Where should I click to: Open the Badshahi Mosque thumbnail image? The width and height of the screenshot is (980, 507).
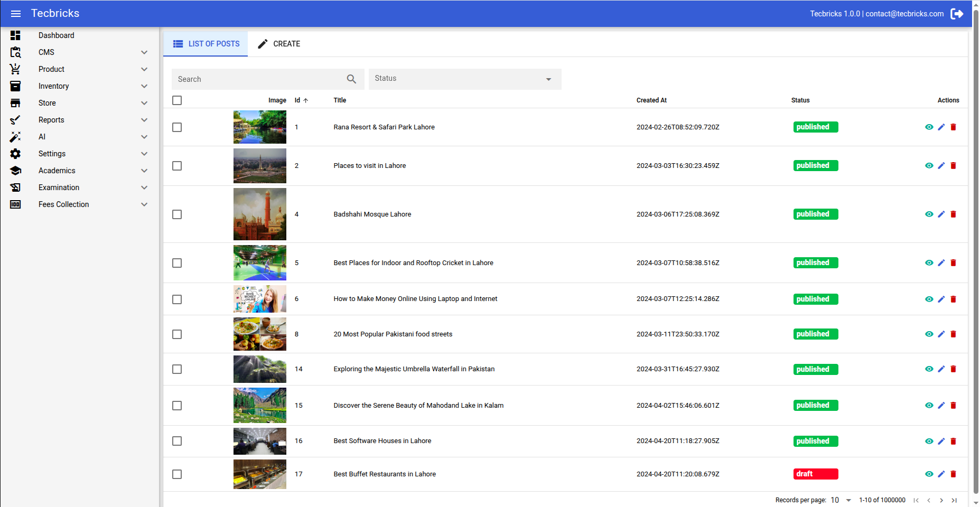pyautogui.click(x=260, y=214)
